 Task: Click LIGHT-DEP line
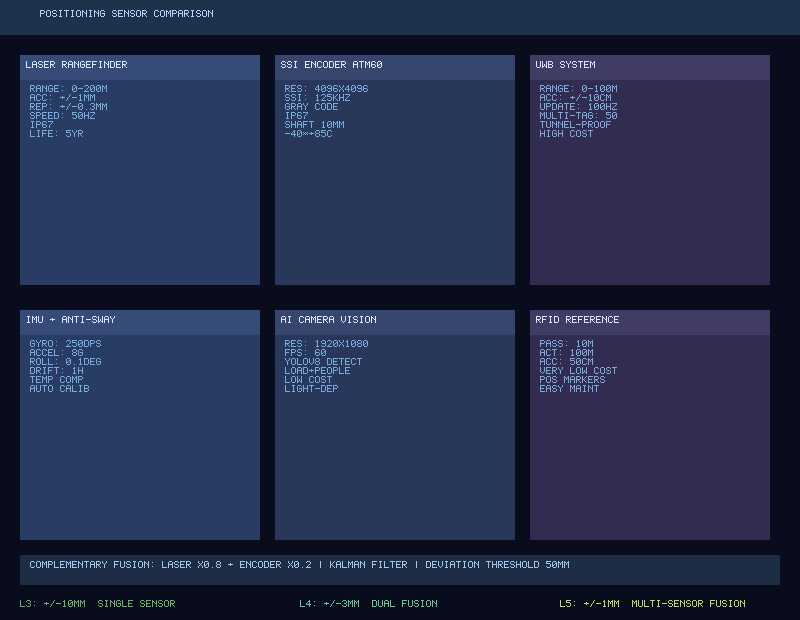click(x=311, y=389)
